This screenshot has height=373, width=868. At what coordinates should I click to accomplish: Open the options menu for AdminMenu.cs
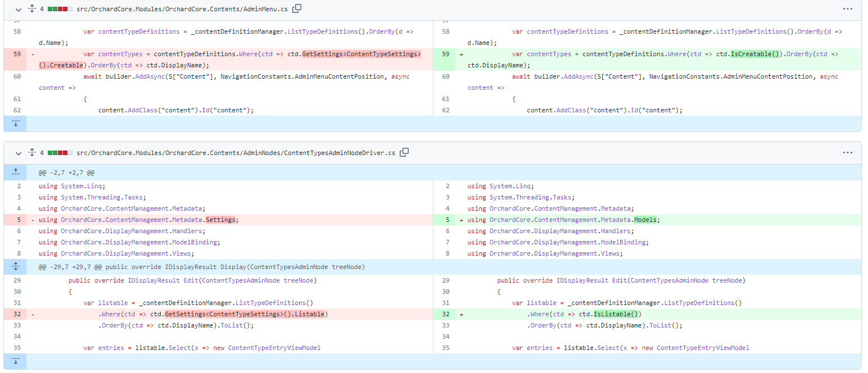coord(848,9)
